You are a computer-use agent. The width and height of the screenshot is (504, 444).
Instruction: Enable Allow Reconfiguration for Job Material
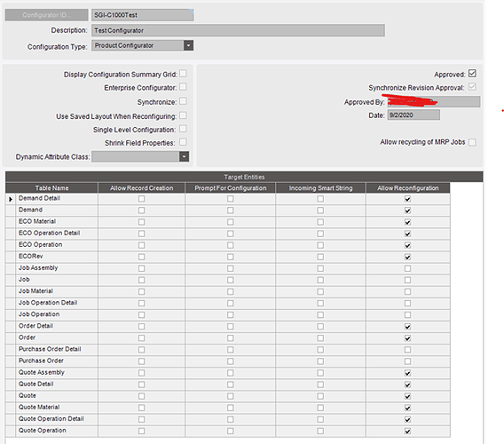click(407, 291)
